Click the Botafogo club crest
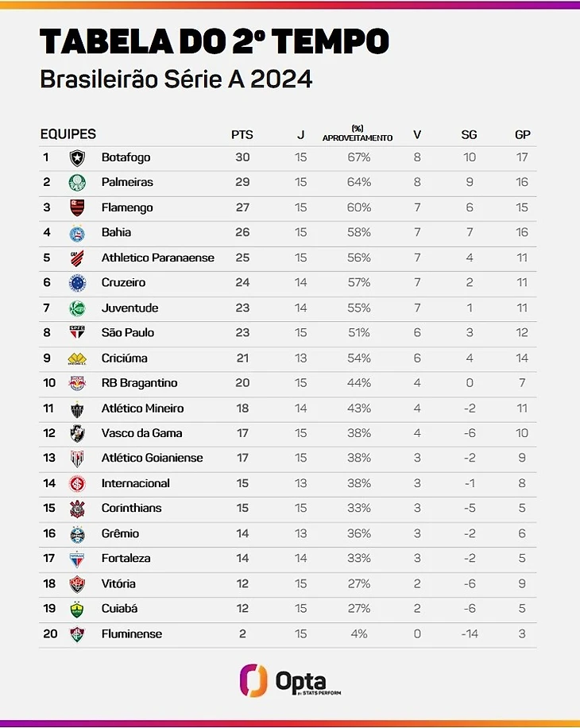The height and width of the screenshot is (728, 580). 77,157
